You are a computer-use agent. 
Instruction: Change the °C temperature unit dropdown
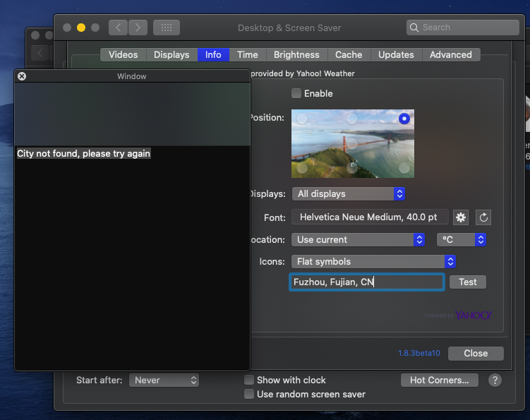462,240
